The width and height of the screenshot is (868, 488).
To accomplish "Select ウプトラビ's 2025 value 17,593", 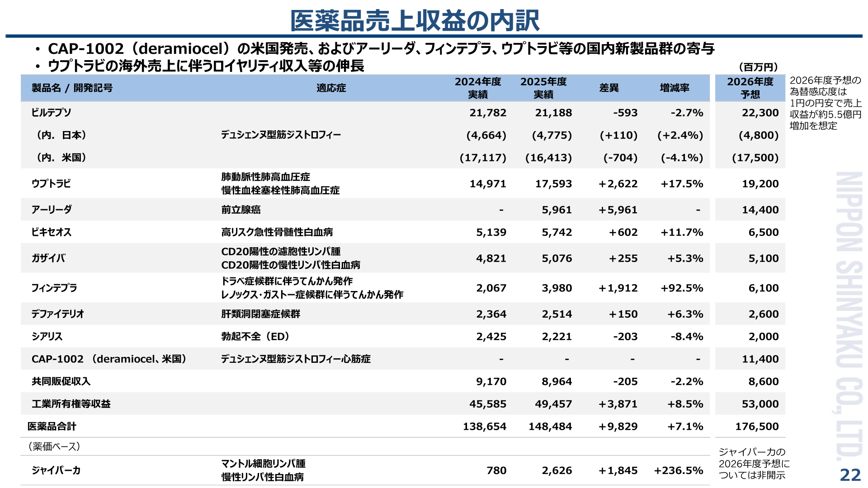I will point(553,184).
